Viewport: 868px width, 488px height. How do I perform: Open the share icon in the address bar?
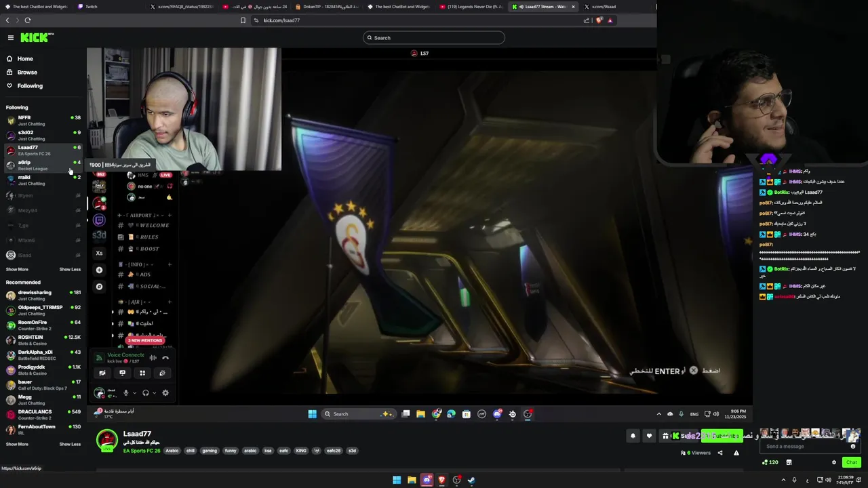[587, 20]
